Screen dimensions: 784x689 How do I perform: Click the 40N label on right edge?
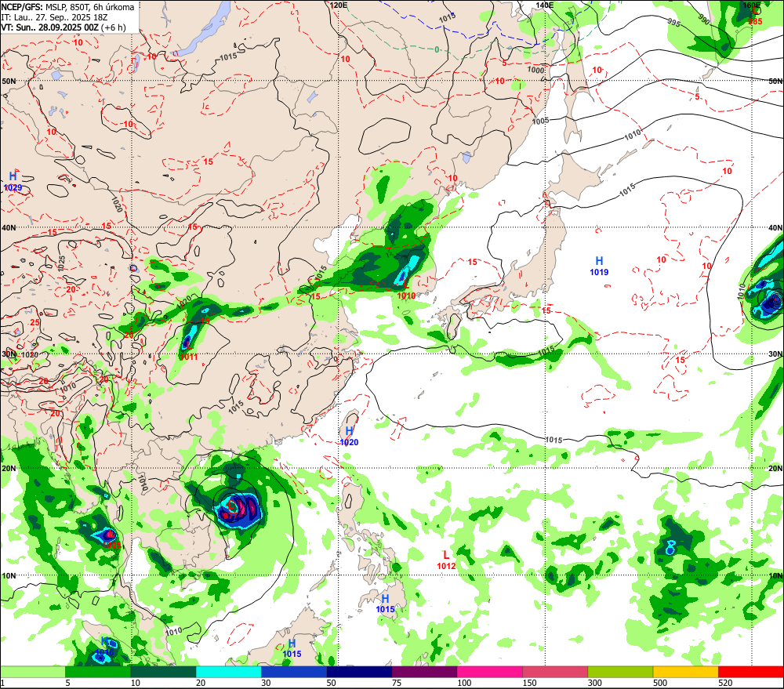pos(775,227)
